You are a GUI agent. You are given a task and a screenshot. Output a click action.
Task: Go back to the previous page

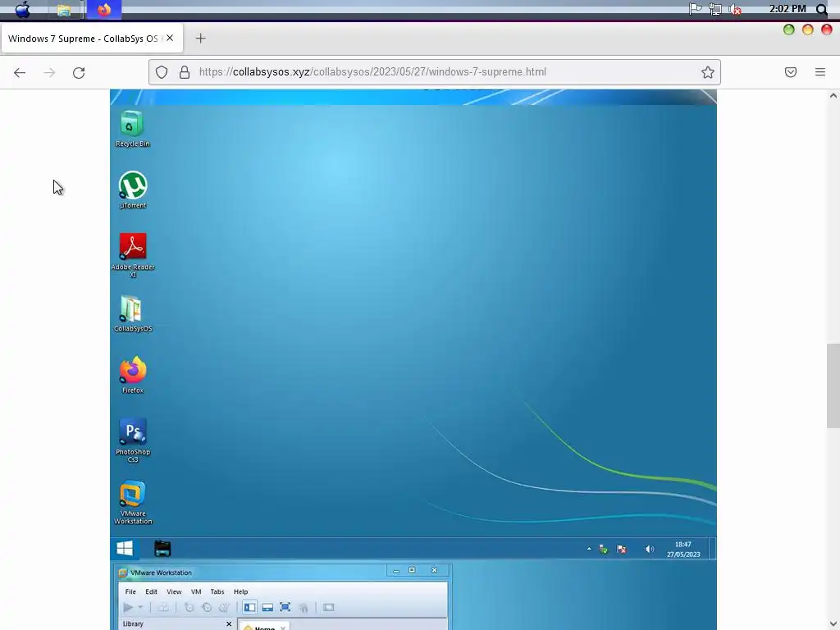20,72
